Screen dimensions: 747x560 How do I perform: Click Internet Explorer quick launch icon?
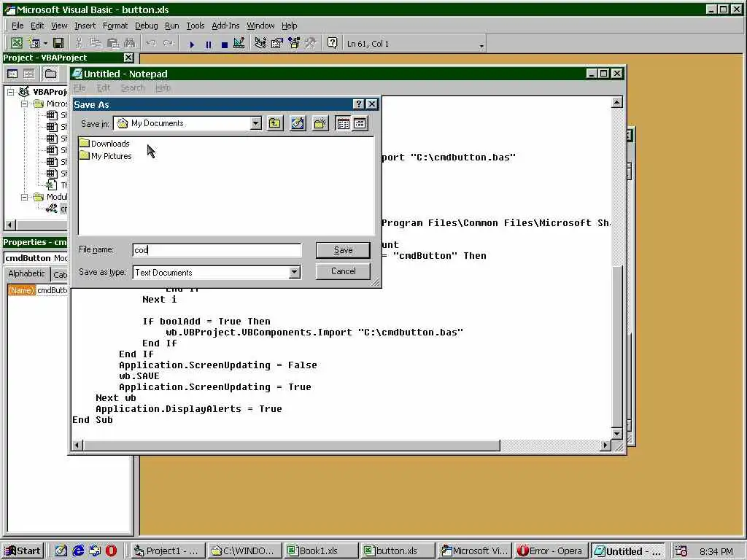(x=78, y=551)
